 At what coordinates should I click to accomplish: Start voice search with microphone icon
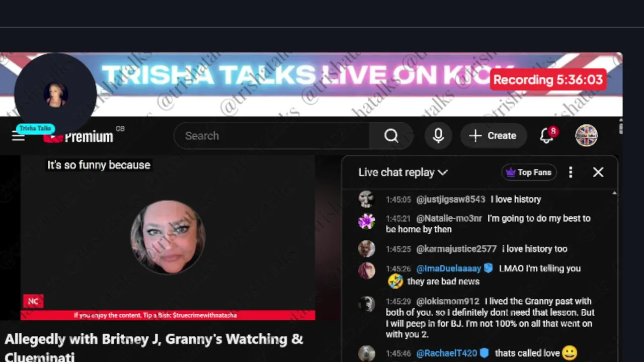point(438,136)
